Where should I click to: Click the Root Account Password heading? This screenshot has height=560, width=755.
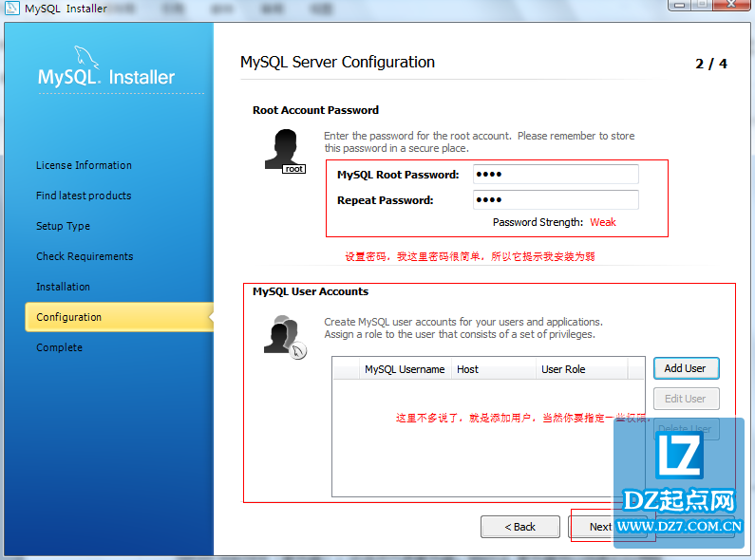316,110
